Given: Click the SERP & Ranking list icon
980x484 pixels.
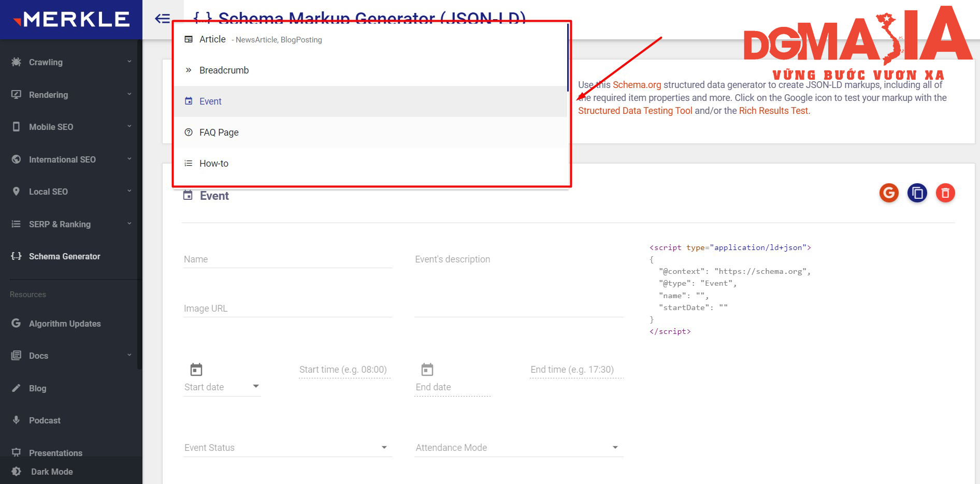Looking at the screenshot, I should coord(17,224).
